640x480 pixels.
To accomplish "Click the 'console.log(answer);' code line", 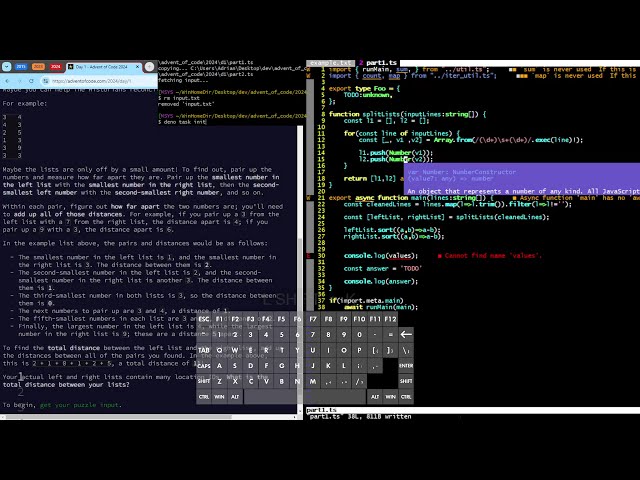I will pyautogui.click(x=380, y=282).
